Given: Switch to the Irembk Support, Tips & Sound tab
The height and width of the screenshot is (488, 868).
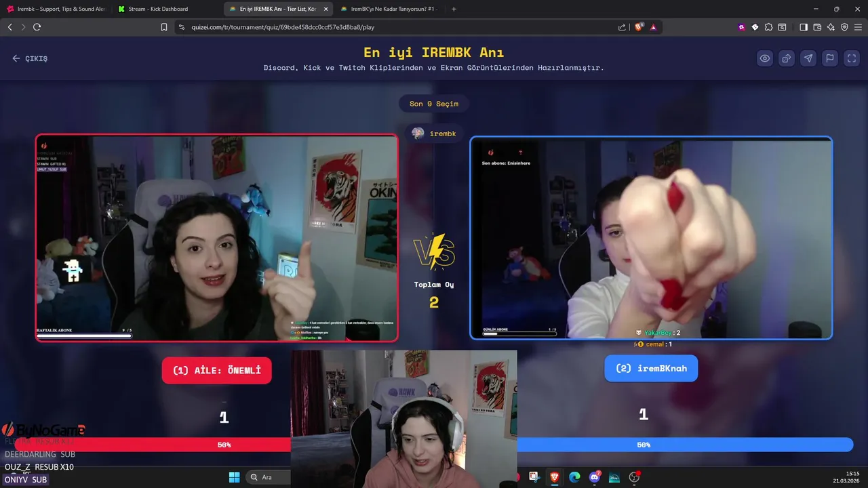Looking at the screenshot, I should click(56, 9).
